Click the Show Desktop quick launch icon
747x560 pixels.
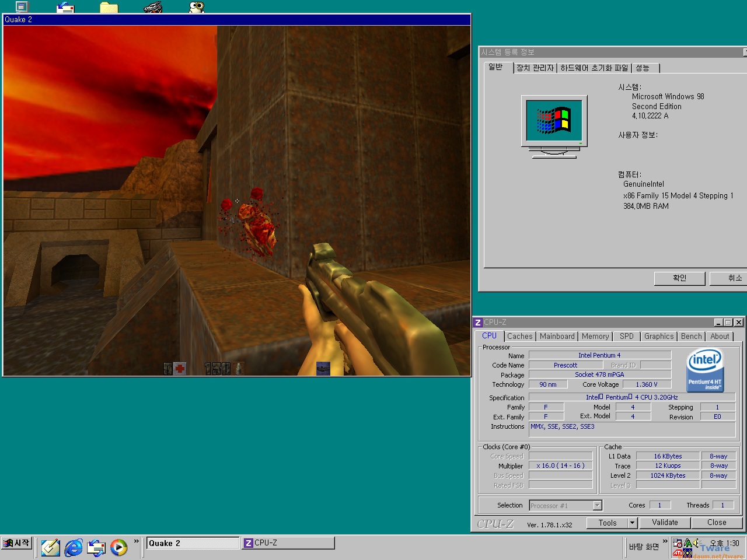tap(50, 547)
